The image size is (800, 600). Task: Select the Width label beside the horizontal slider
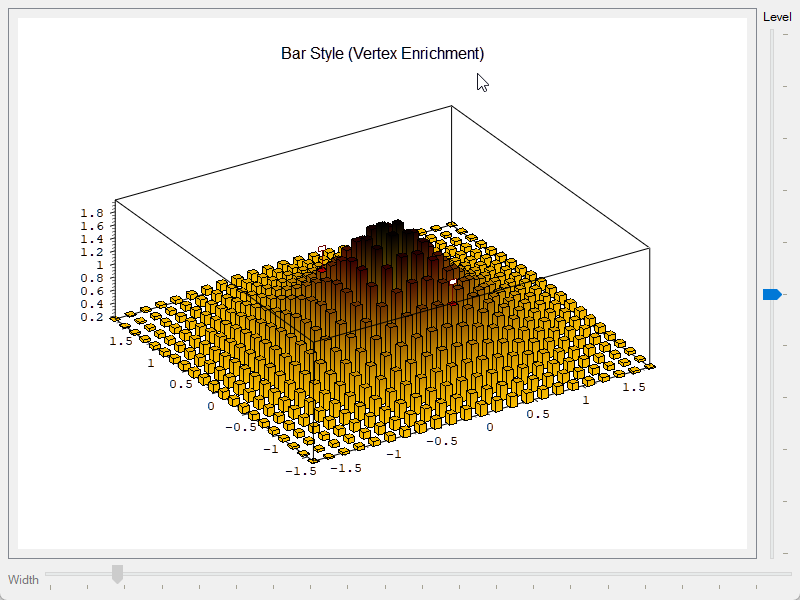coord(23,580)
